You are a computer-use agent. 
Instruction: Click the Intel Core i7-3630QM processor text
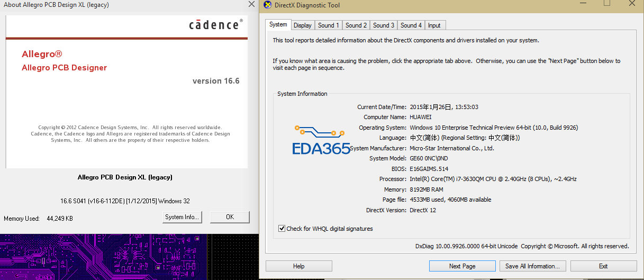493,179
